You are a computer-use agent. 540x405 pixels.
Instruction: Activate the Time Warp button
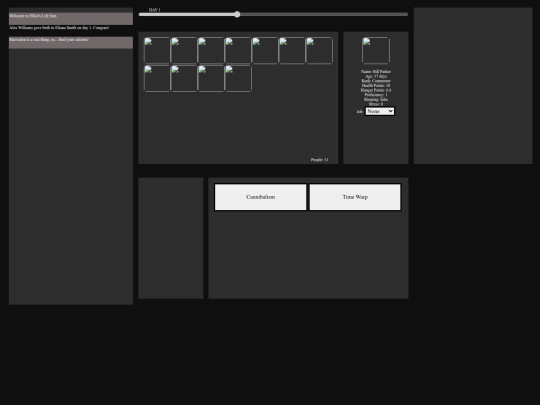coord(355,197)
